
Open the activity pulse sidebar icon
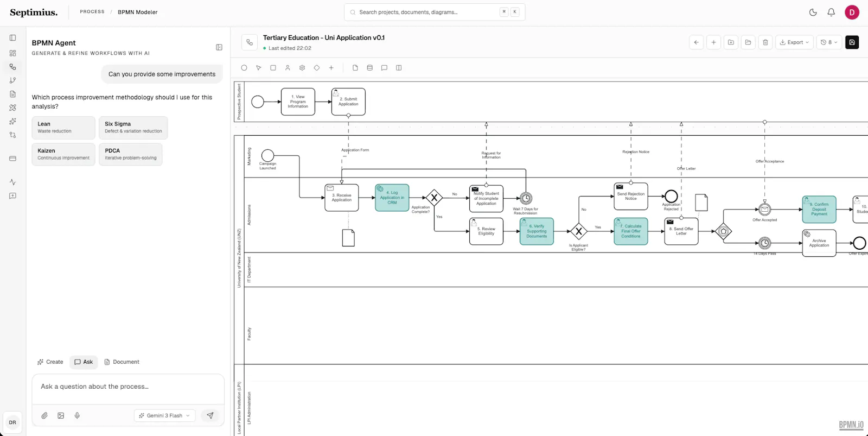(x=12, y=182)
